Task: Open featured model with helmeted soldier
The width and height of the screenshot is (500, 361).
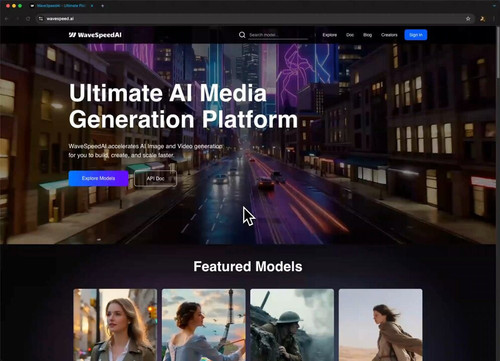Action: tap(292, 325)
